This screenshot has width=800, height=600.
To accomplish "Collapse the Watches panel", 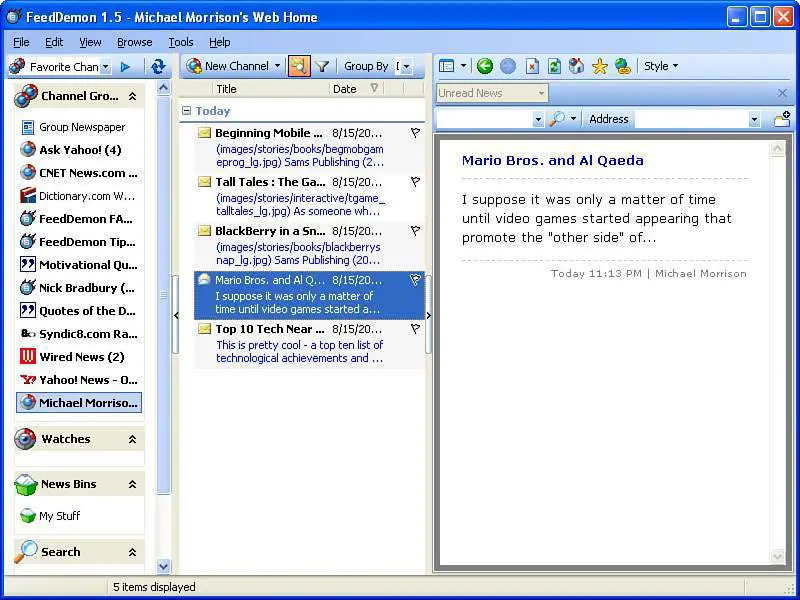I will pos(132,439).
